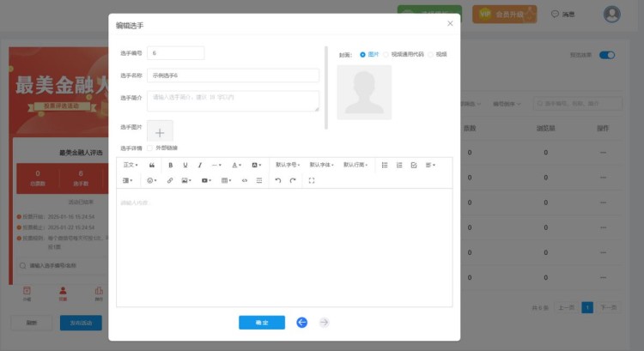
Task: Open the 默认字体 font family dropdown
Action: (321, 165)
